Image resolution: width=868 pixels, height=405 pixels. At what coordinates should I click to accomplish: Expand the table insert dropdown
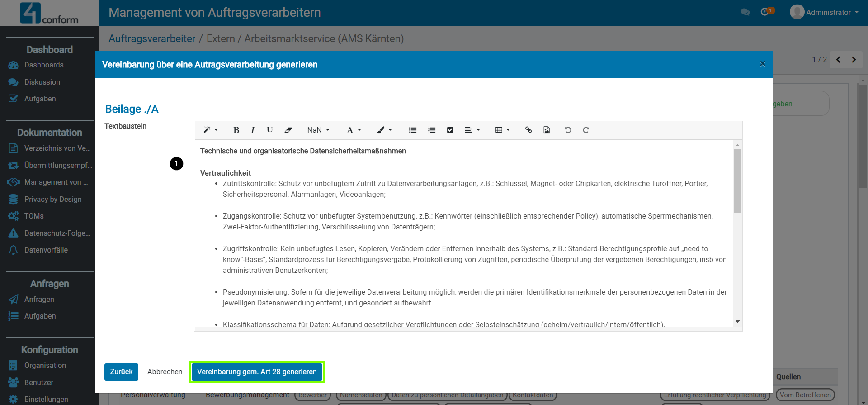pyautogui.click(x=502, y=130)
